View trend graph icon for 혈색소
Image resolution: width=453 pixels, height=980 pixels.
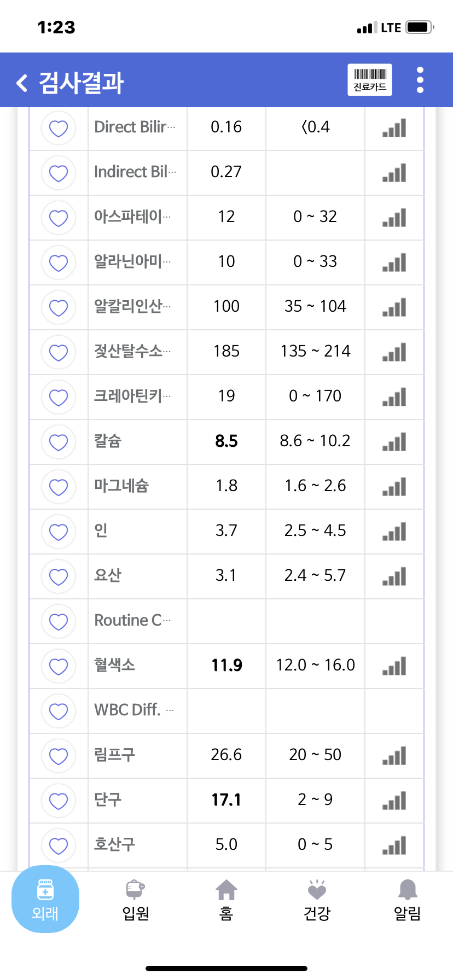click(394, 666)
